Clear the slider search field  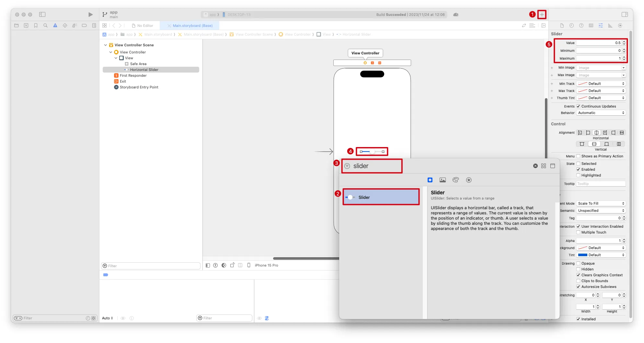[x=535, y=166]
